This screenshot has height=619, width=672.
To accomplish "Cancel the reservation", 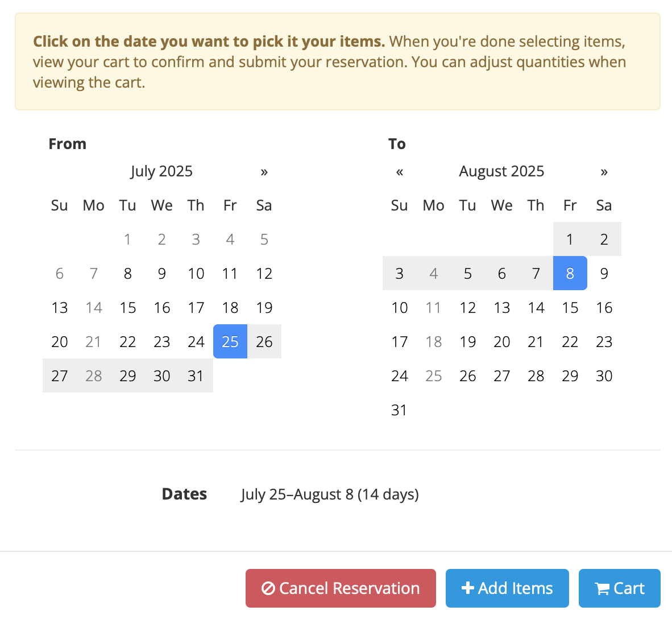I will tap(340, 588).
